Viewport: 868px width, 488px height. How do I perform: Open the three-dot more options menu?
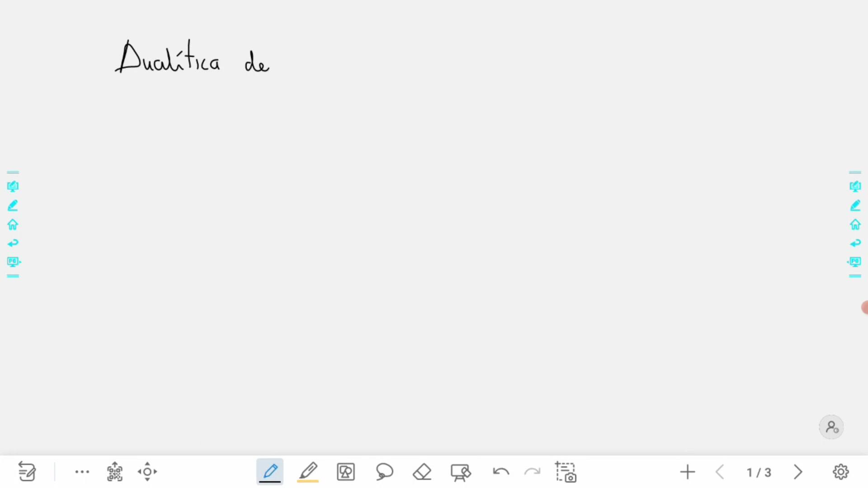pyautogui.click(x=82, y=472)
